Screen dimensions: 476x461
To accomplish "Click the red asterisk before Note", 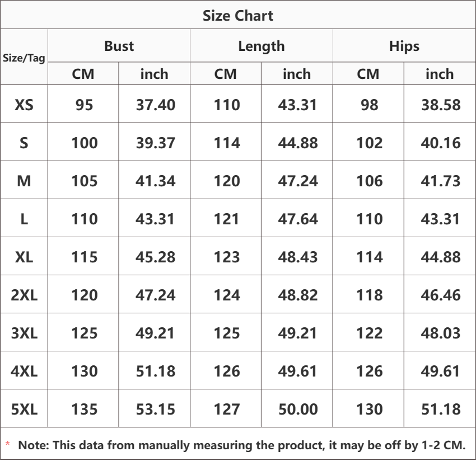I will 8,444.
